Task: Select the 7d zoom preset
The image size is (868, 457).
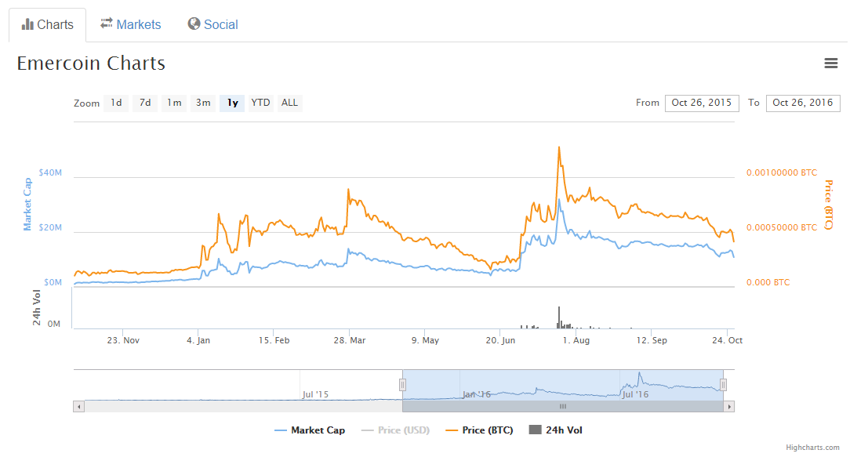Action: (144, 103)
